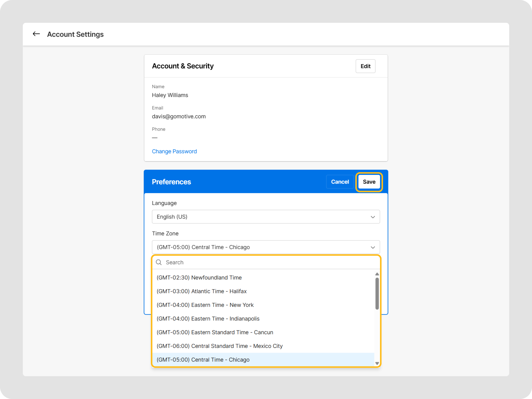Click scrollbar down arrow in list
This screenshot has height=399, width=532.
pyautogui.click(x=377, y=363)
